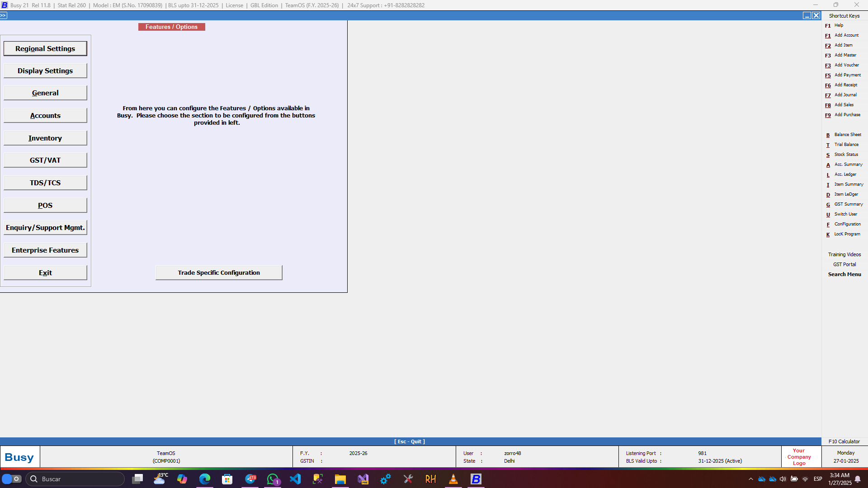Viewport: 868px width, 488px height.
Task: Open VLC media player from taskbar
Action: tap(453, 479)
